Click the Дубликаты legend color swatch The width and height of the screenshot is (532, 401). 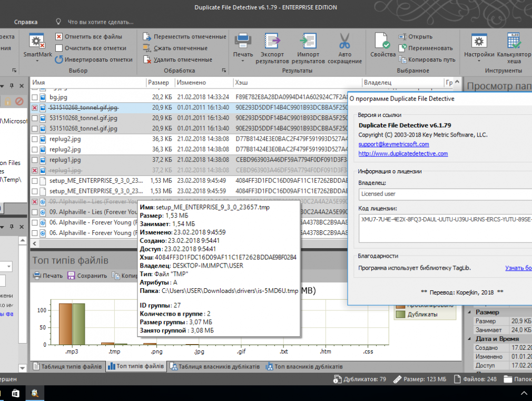(x=401, y=315)
